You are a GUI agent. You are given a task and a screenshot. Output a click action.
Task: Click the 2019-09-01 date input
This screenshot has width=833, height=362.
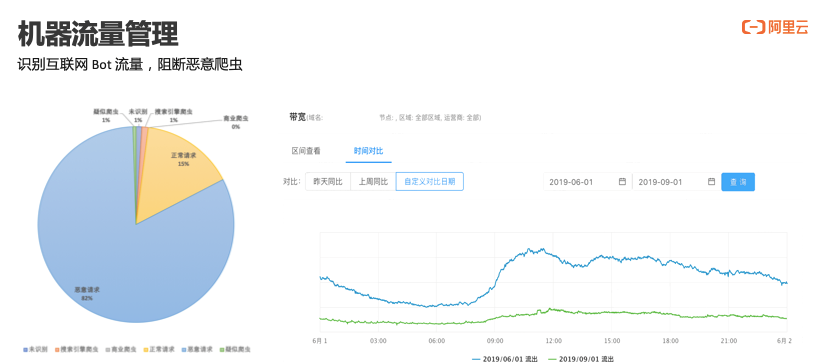click(676, 182)
